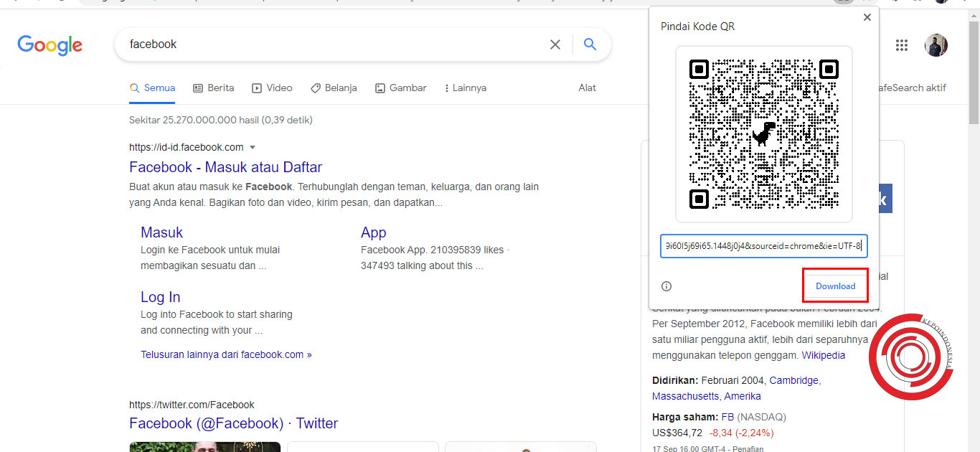Click the blue magnifier icon to search
Screen dimensions: 980x452
pyautogui.click(x=590, y=44)
